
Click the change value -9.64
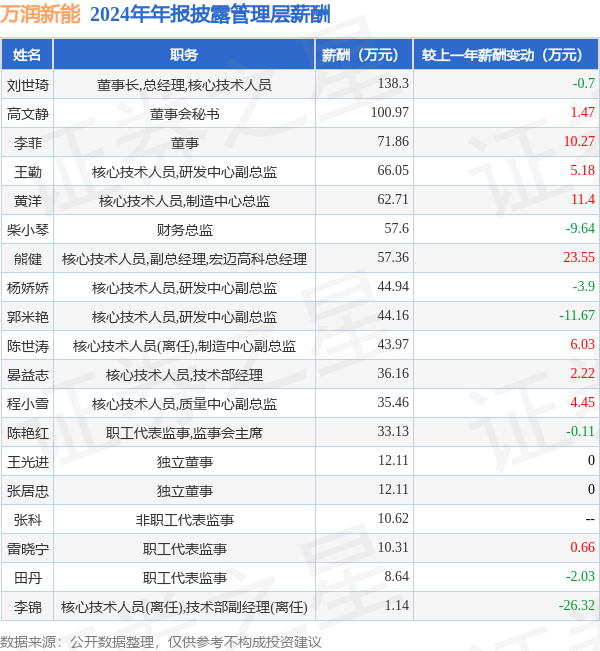coord(580,228)
